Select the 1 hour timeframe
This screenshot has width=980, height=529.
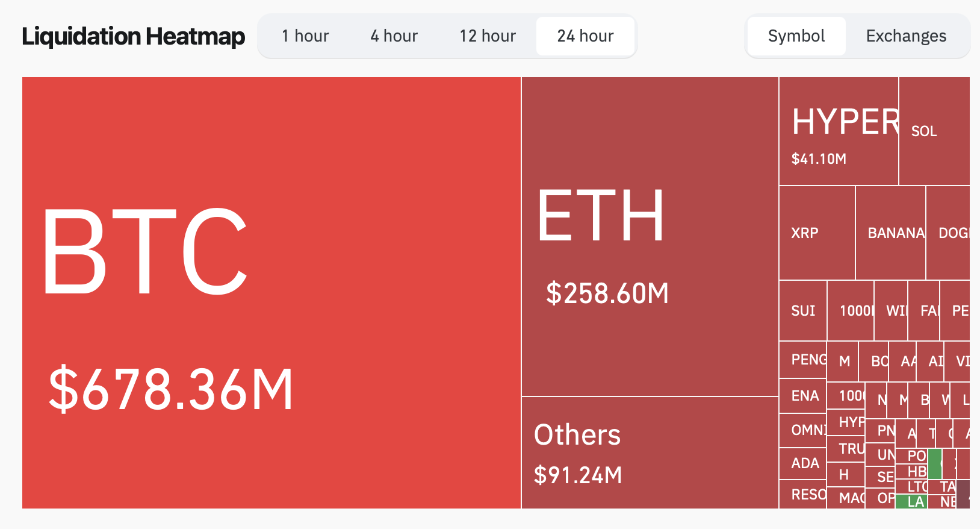pos(305,36)
